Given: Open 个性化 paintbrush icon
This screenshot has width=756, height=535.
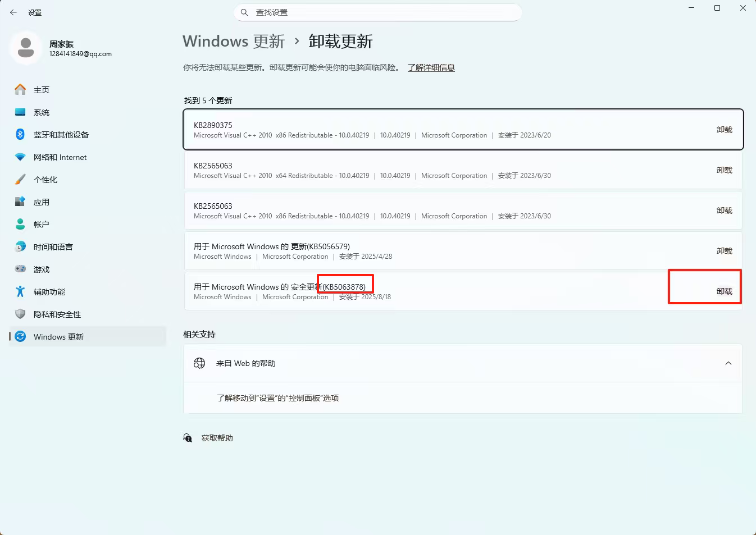Looking at the screenshot, I should click(x=20, y=180).
